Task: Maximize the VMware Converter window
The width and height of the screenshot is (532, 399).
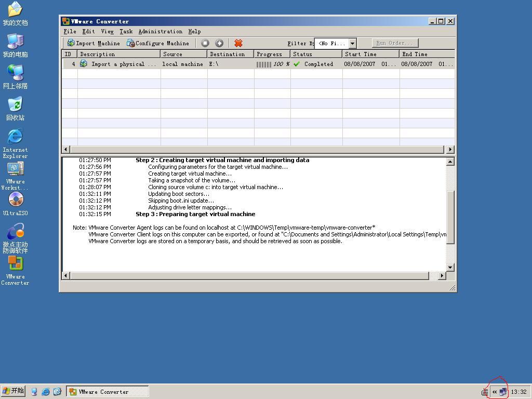Action: click(x=441, y=21)
